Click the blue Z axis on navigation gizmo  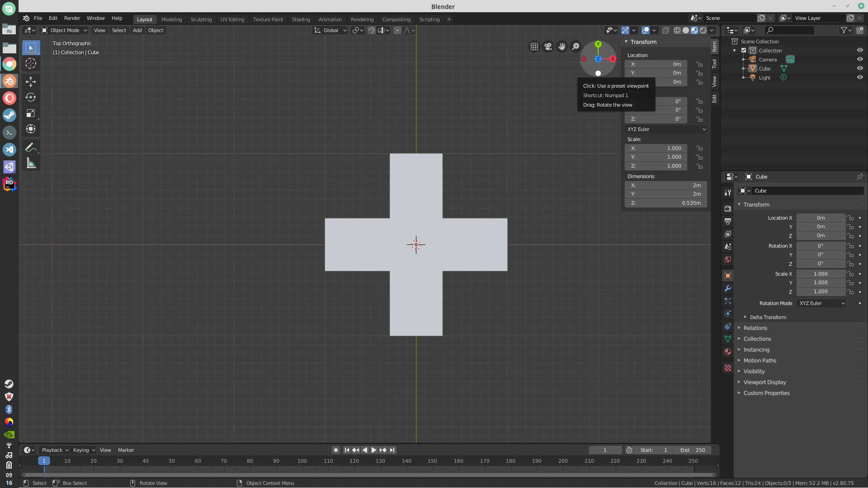[x=598, y=59]
